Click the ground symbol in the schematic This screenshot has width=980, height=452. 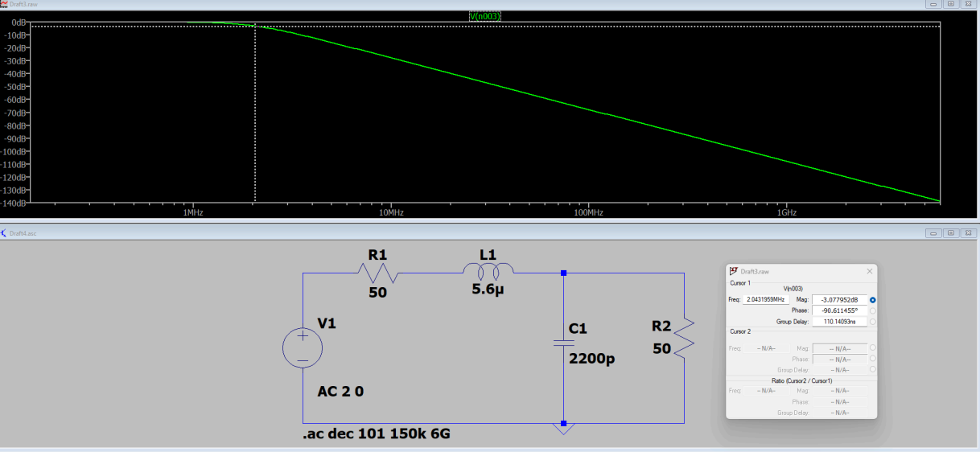coord(563,428)
